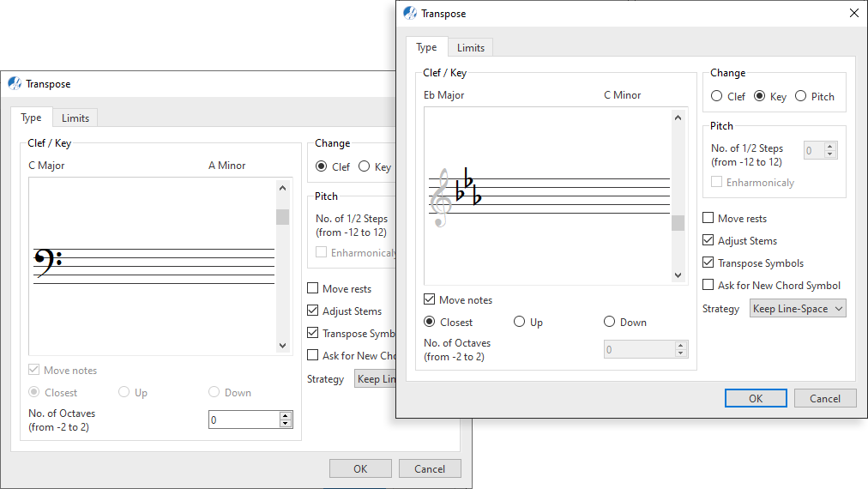Click the scroll up arrow in C Major clef list

(x=282, y=188)
